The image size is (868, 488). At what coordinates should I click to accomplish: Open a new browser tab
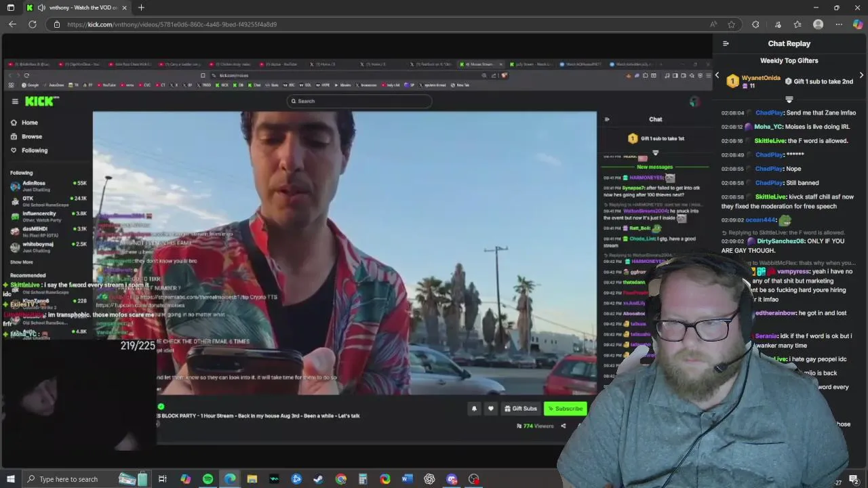(x=141, y=7)
